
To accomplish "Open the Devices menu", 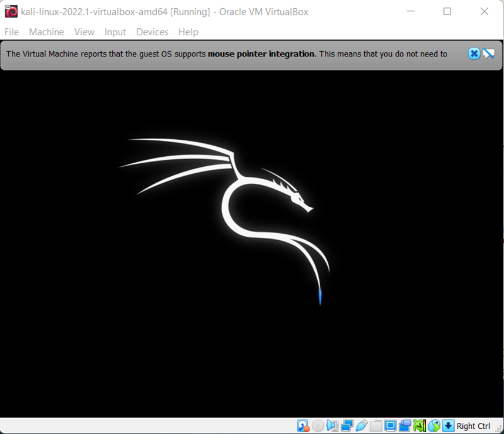I will pyautogui.click(x=152, y=32).
